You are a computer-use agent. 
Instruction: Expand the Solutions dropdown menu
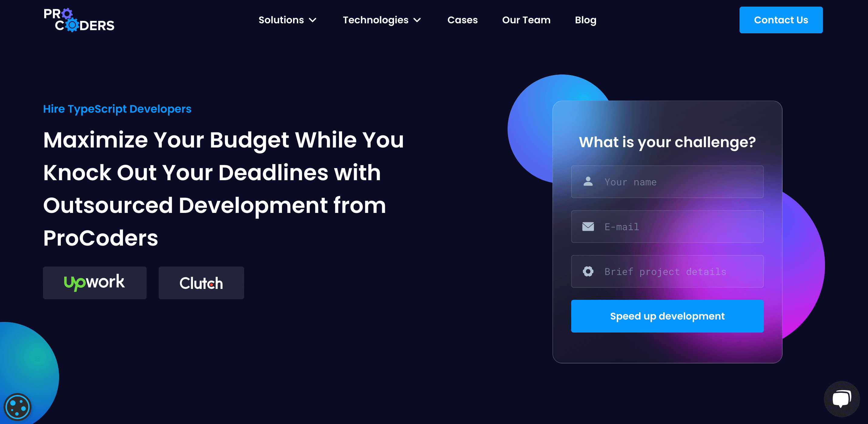[287, 20]
